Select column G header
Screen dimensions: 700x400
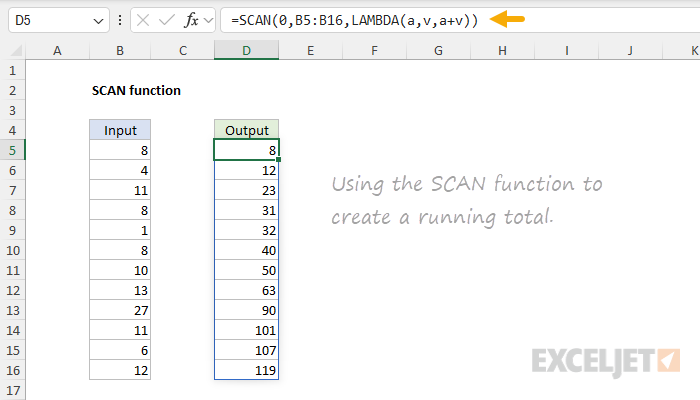(x=438, y=50)
